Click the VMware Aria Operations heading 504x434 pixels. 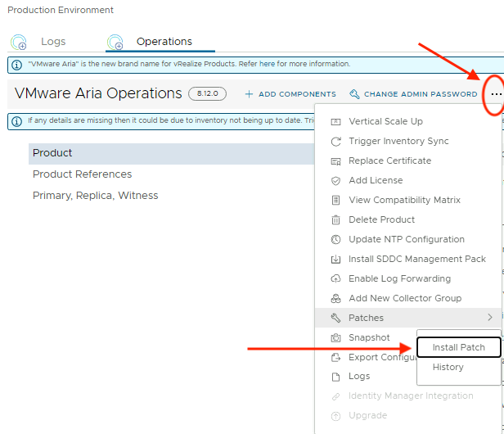(98, 93)
